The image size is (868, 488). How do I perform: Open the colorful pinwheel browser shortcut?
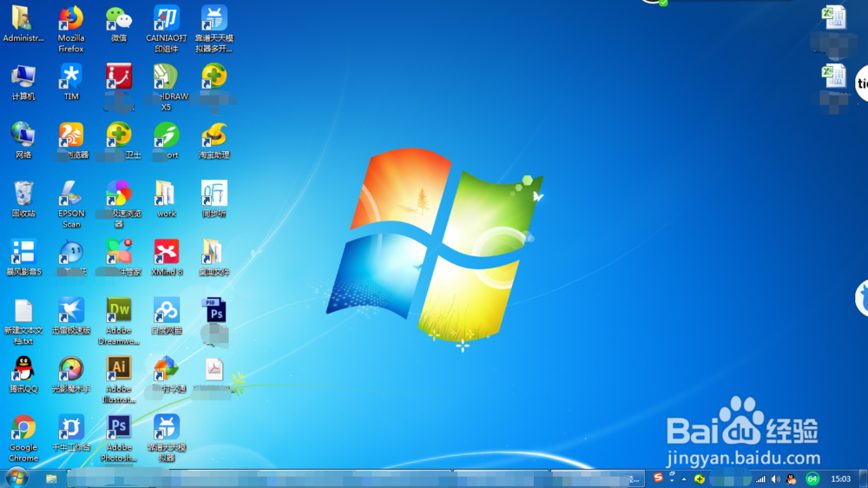click(118, 204)
